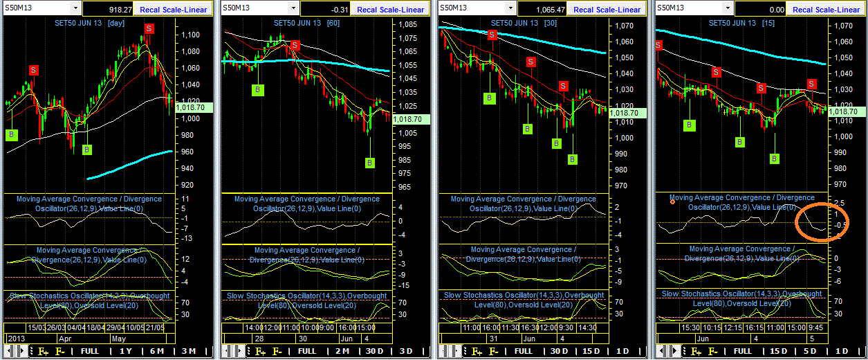
Task: Grab toolbar grip handle under 15-minute chart
Action: 684,351
